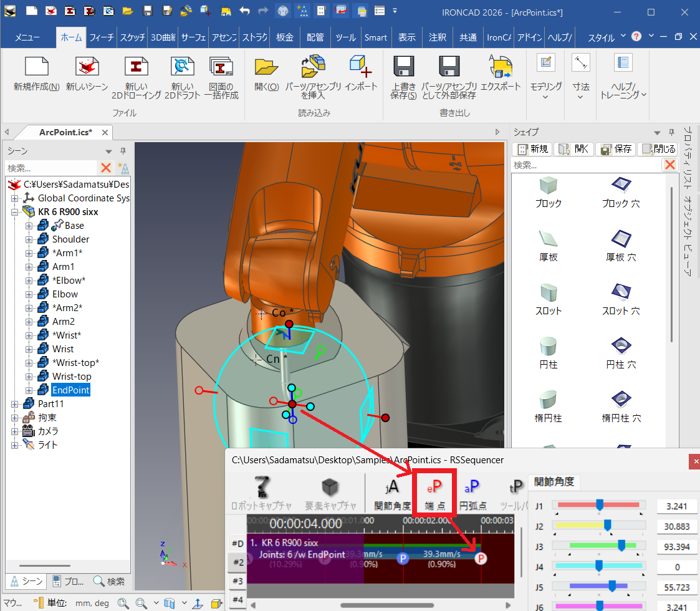700x611 pixels.
Task: Expand the Global Coordinate Sys node
Action: tap(14, 198)
